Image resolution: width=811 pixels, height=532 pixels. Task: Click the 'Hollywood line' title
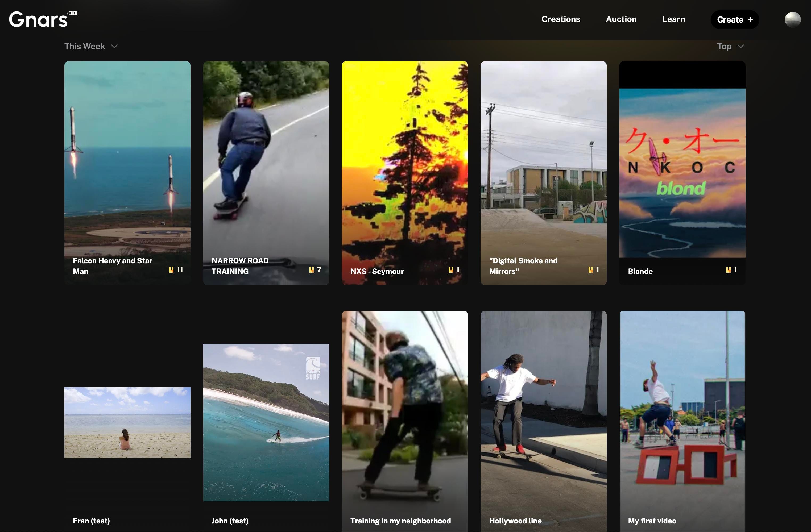[x=515, y=521]
